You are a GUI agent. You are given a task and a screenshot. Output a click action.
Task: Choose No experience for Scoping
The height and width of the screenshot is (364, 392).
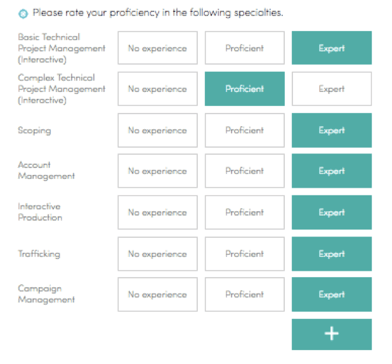pos(158,130)
